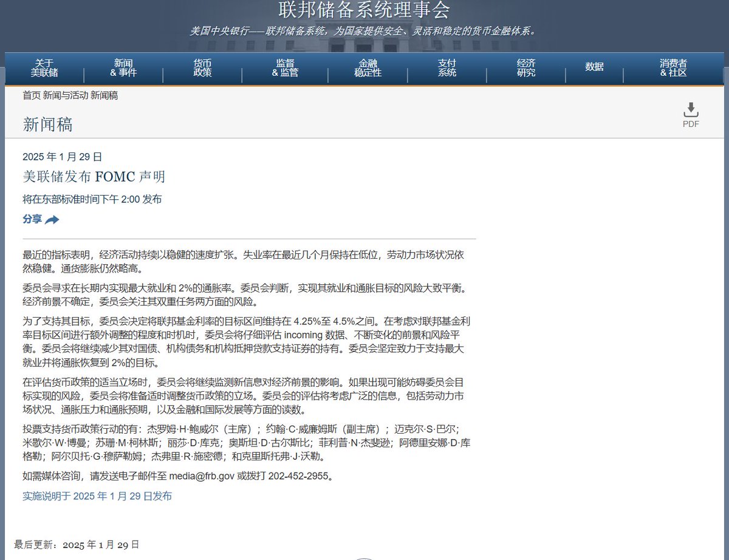Open 新闻稿 breadcrumb link
The image size is (729, 560).
click(104, 95)
